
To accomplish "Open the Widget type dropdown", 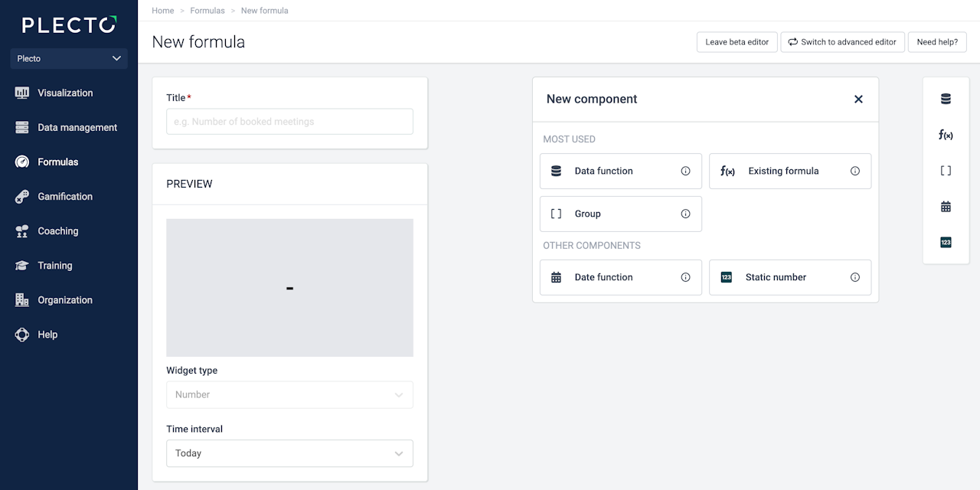I will coord(289,394).
